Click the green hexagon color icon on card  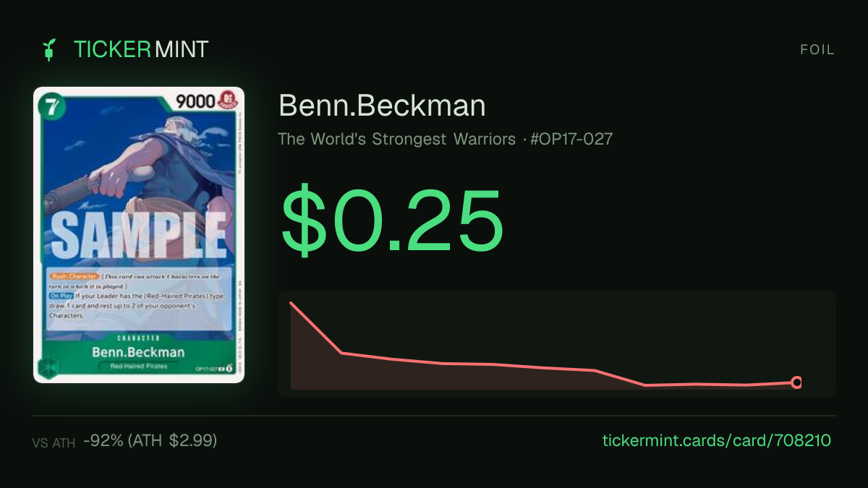[x=49, y=367]
